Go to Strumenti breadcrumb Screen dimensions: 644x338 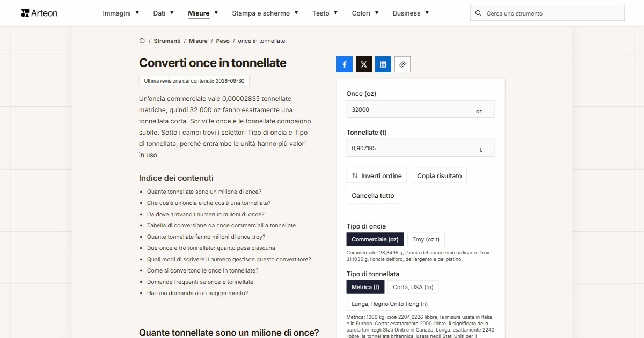(x=167, y=41)
